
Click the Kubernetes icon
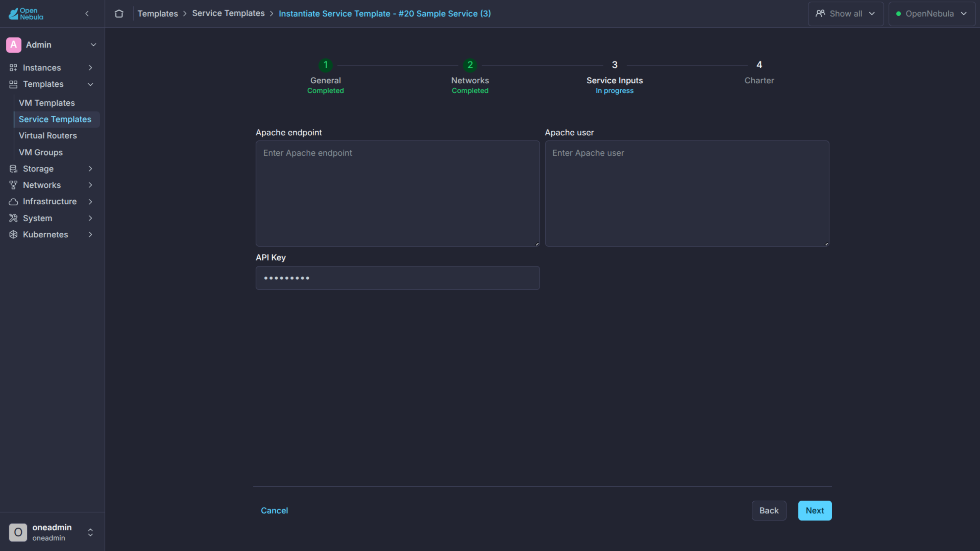13,235
